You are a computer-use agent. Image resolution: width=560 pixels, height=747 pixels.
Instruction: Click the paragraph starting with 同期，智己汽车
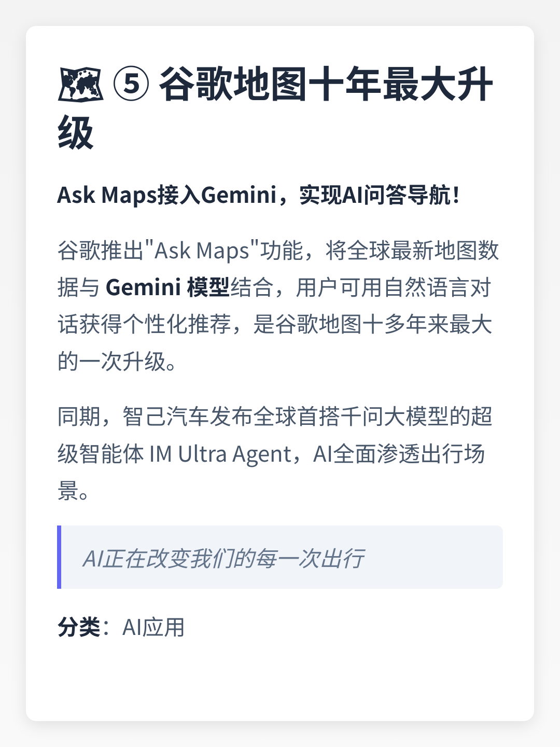(x=275, y=453)
